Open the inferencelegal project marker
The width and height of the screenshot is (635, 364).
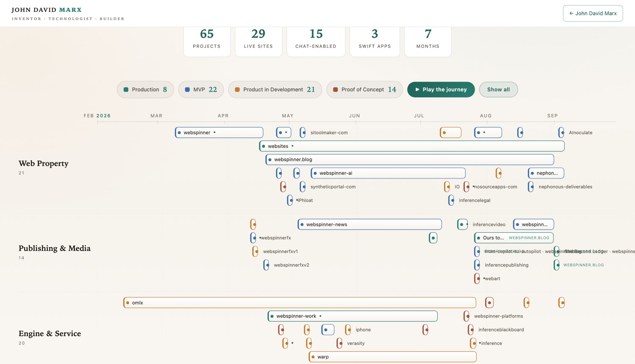pos(451,200)
